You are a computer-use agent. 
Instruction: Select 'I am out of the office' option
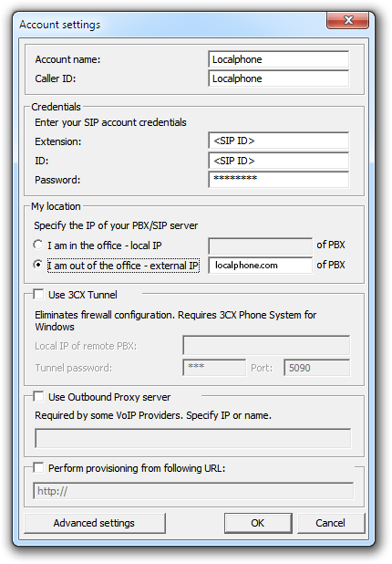(38, 265)
